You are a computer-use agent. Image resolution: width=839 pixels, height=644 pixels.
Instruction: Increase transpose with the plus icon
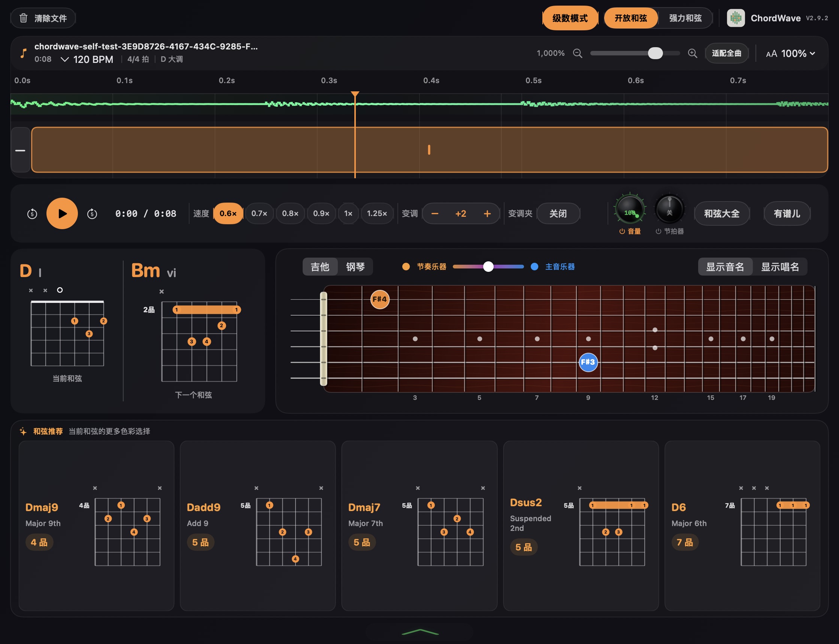pos(487,213)
